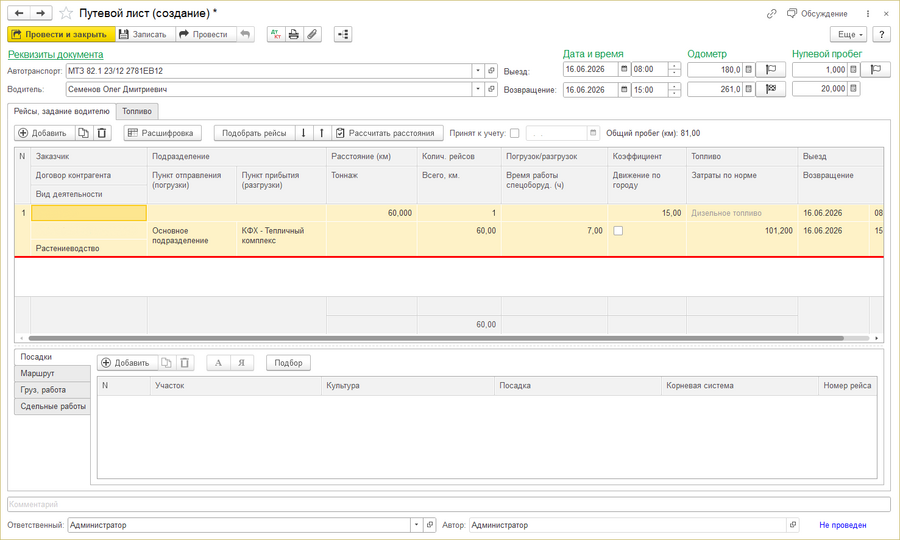The height and width of the screenshot is (540, 900).
Task: Open the Водитель item card icon
Action: (x=491, y=90)
